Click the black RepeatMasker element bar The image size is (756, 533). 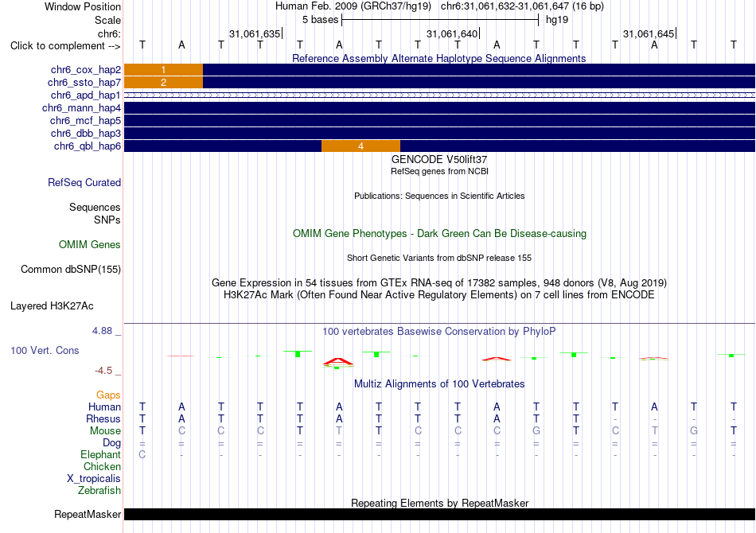(440, 514)
